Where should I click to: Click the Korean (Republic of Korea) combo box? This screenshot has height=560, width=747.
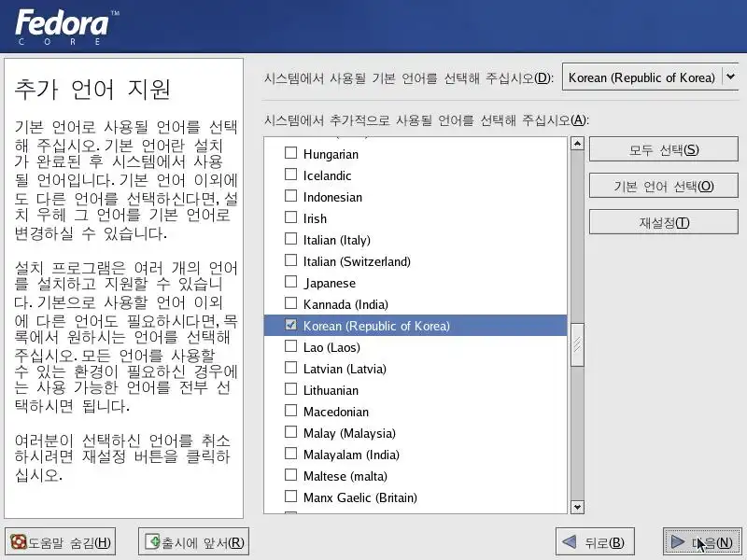tap(650, 77)
